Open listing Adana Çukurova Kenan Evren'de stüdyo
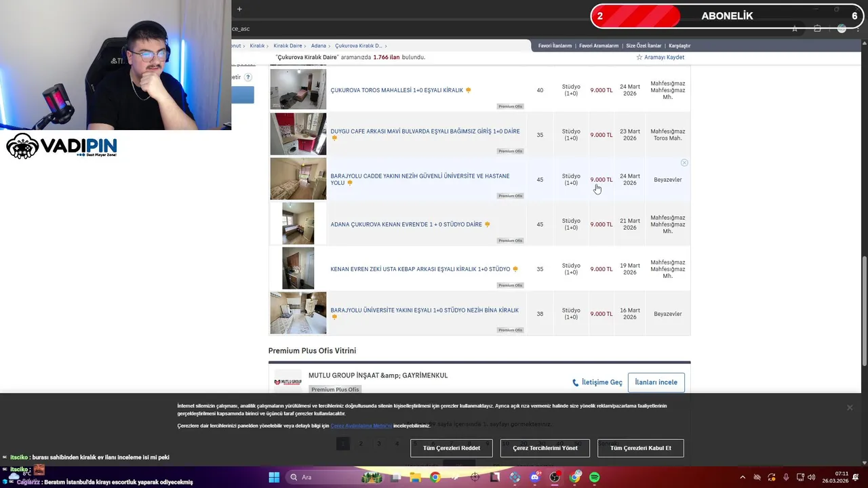The width and height of the screenshot is (868, 488). pyautogui.click(x=406, y=224)
